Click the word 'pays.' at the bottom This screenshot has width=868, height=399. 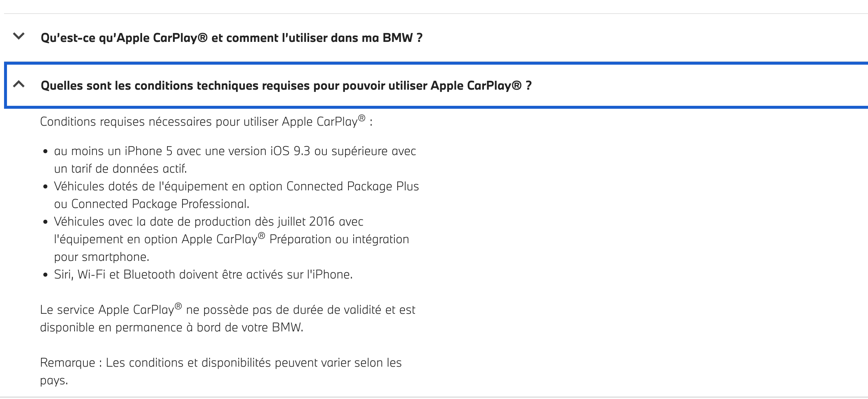(x=54, y=380)
